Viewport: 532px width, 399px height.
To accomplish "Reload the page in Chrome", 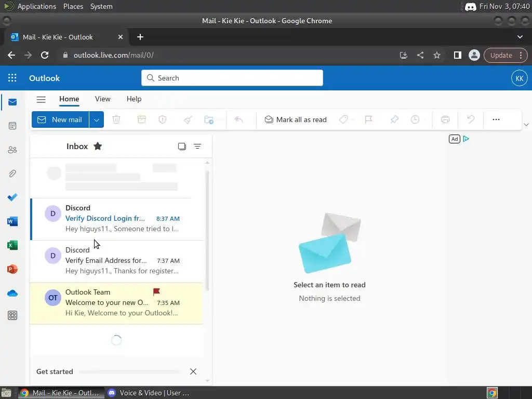I will point(45,55).
